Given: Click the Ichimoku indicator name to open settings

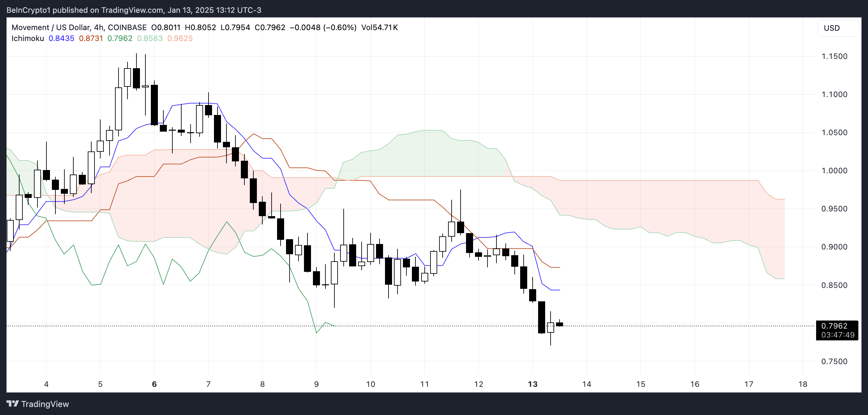Looking at the screenshot, I should pyautogui.click(x=27, y=38).
